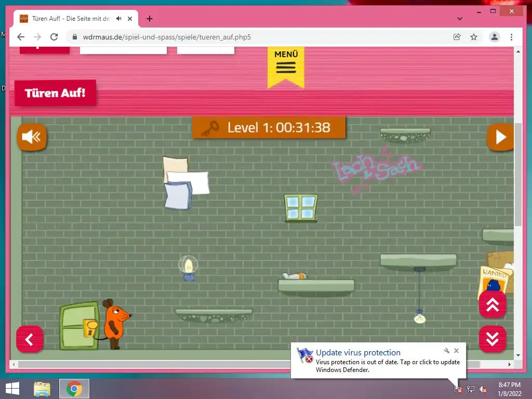This screenshot has height=399, width=532.
Task: Move the mouse left with red arrow button
Action: [x=30, y=339]
